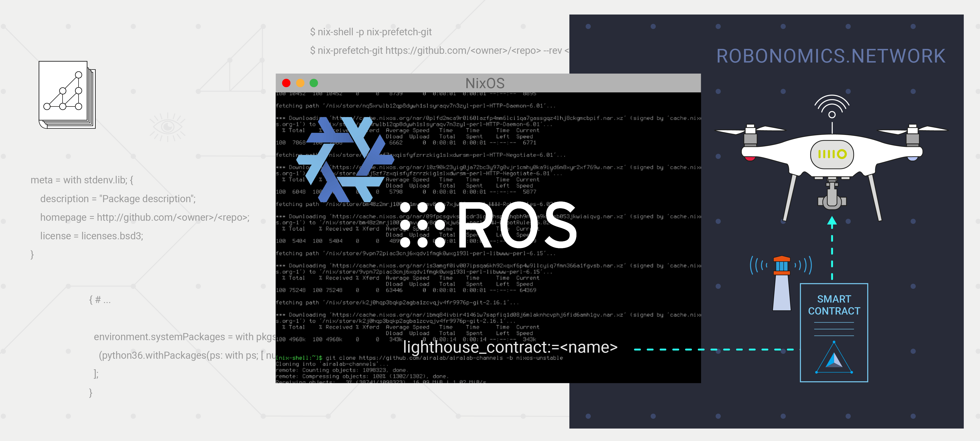The height and width of the screenshot is (441, 980).
Task: Click the large white ROS lettering
Action: (517, 225)
